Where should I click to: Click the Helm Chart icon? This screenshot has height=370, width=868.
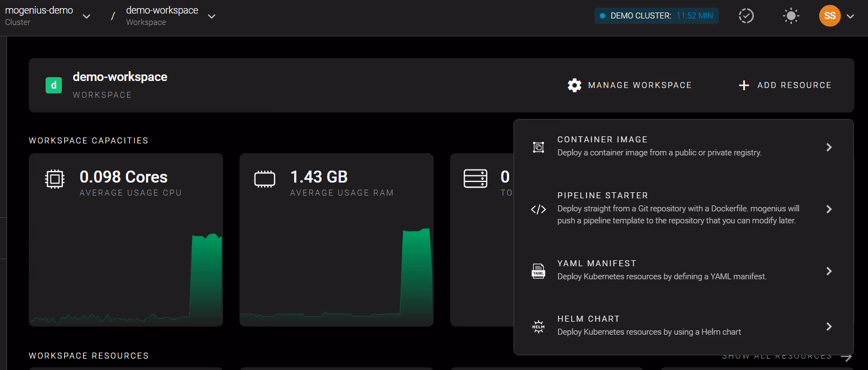point(538,327)
